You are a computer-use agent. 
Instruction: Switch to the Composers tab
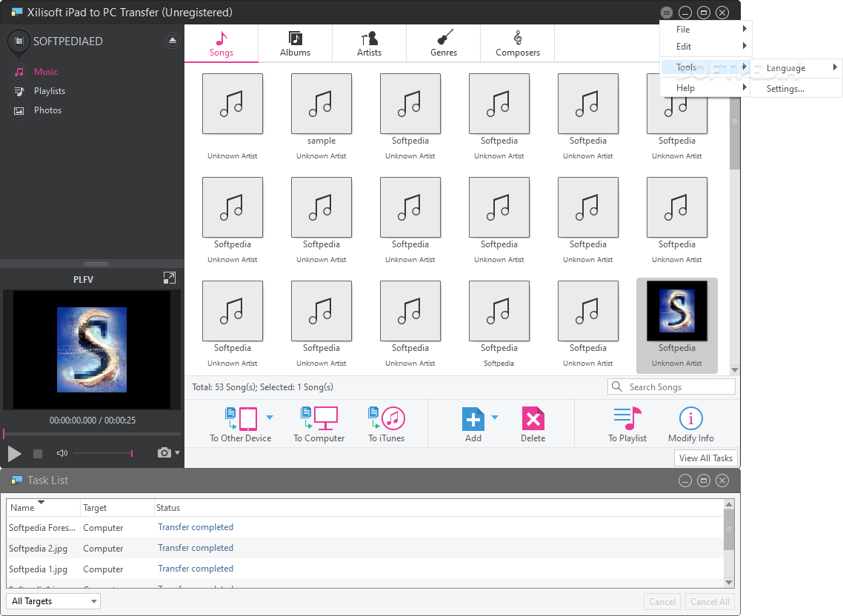pos(517,44)
